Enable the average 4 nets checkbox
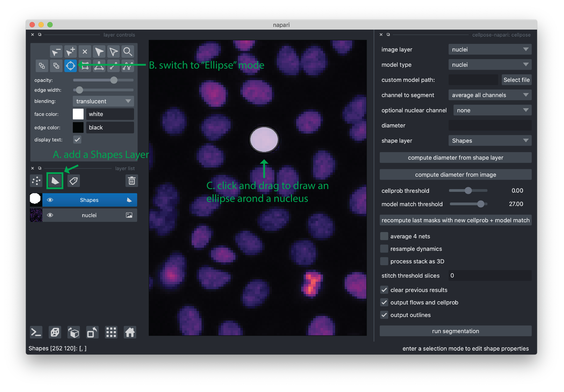Screen dimensions: 564x392 click(x=384, y=236)
